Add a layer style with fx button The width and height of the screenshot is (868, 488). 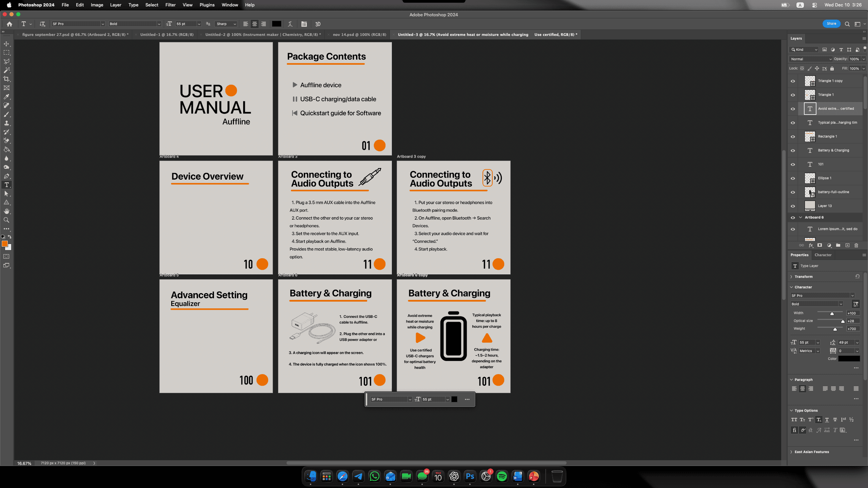[x=811, y=245]
